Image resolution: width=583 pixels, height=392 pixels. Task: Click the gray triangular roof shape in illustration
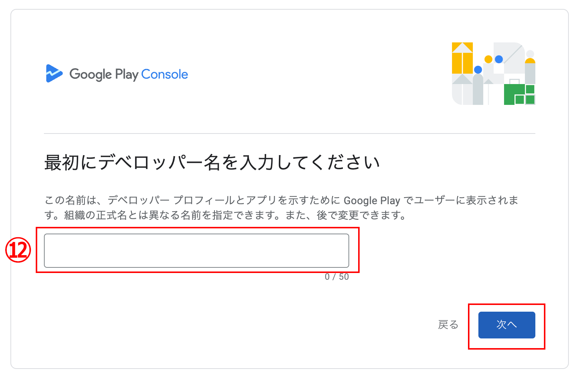coord(462,79)
